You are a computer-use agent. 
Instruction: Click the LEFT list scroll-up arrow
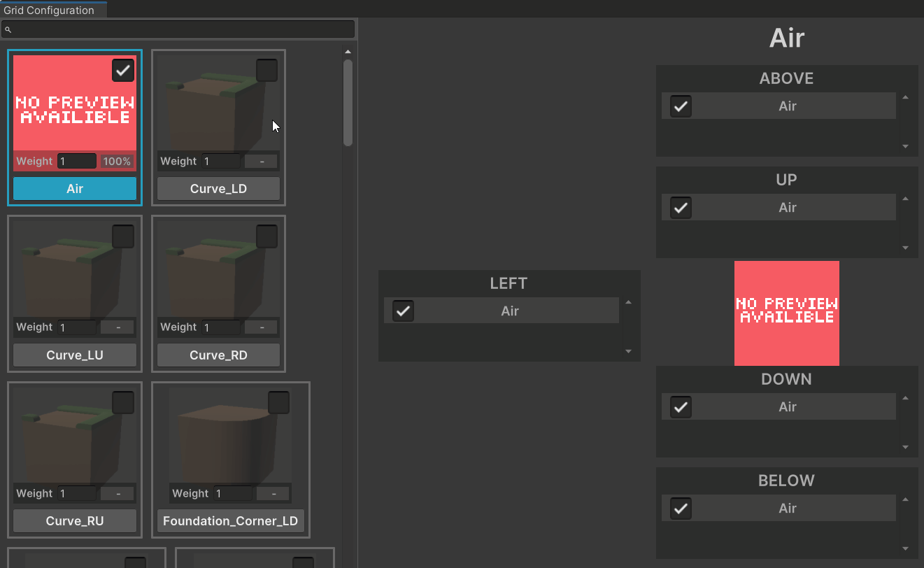click(628, 303)
